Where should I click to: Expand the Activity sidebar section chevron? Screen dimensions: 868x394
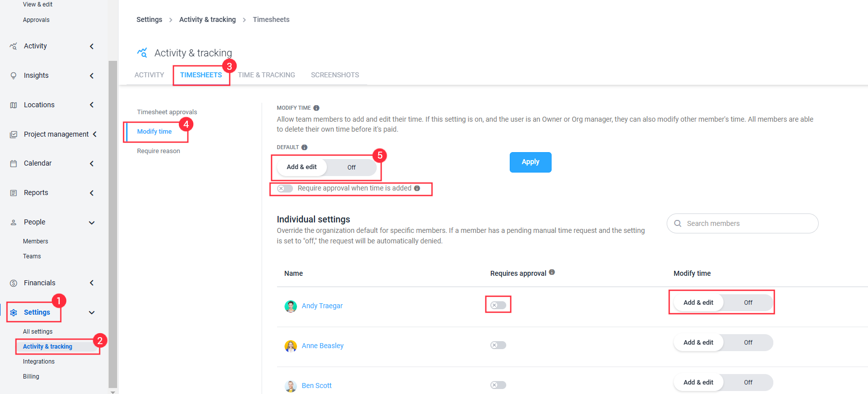pyautogui.click(x=92, y=46)
